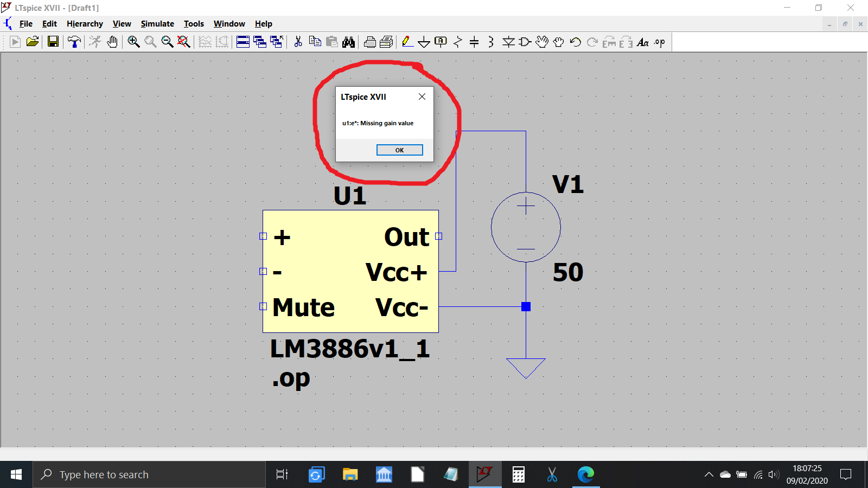Viewport: 868px width, 488px height.
Task: Click the Print Setup icon
Action: point(387,42)
